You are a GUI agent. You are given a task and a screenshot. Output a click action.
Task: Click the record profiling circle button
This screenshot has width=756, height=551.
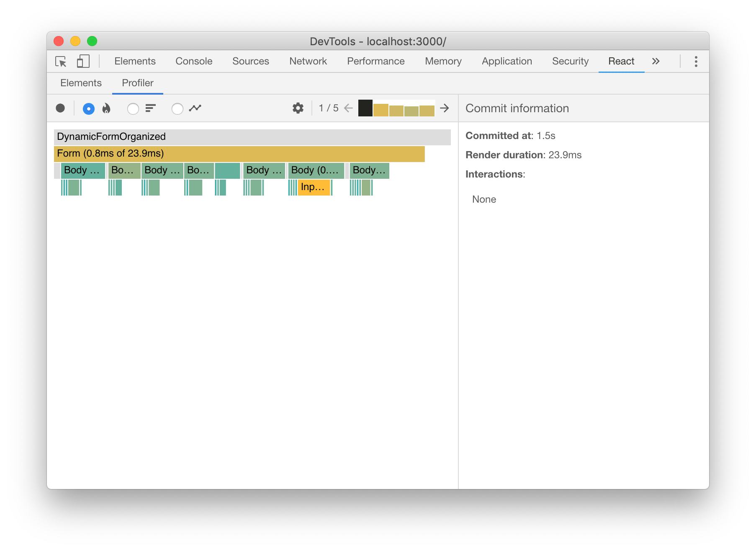[x=60, y=108]
